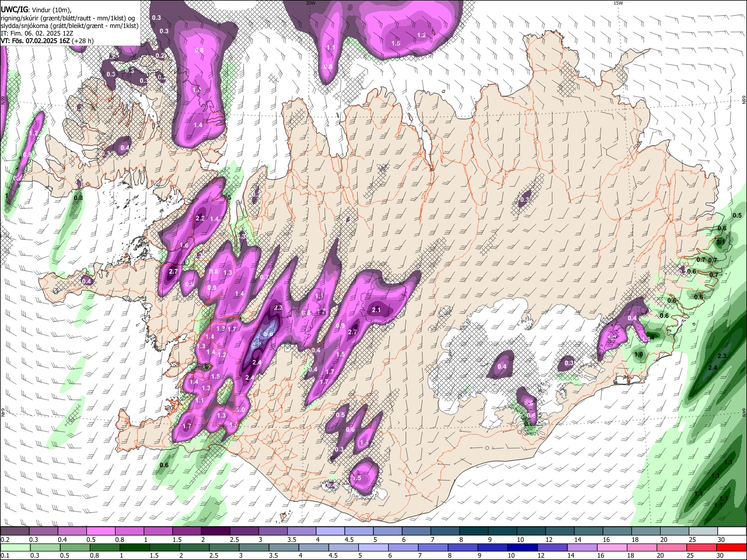Click the upper-row swatch between 4 and 4.5
The image size is (747, 560).
click(x=330, y=531)
